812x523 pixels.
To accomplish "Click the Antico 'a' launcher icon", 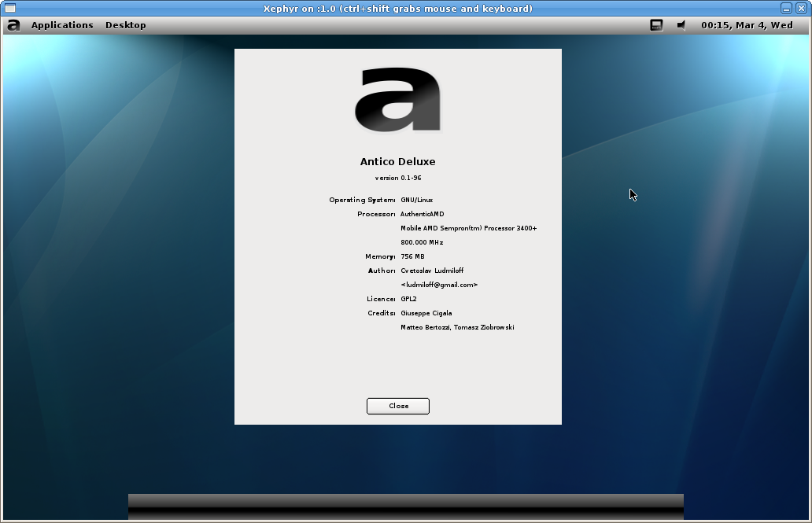I will point(13,25).
